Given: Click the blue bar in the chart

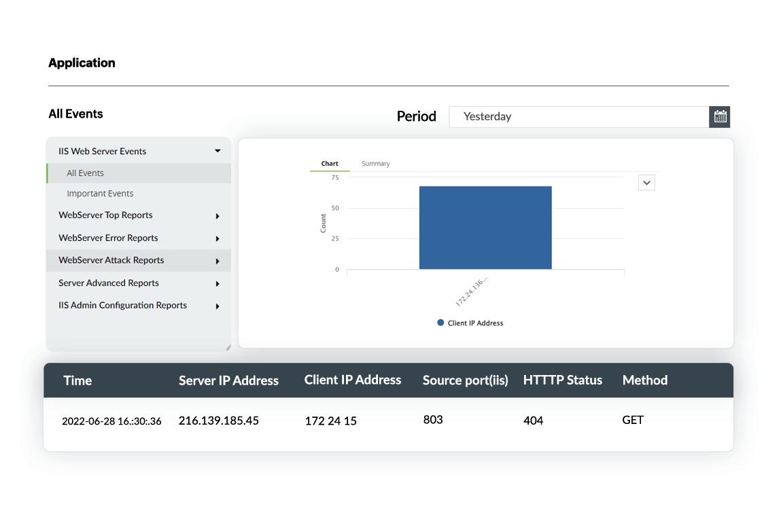Looking at the screenshot, I should (485, 228).
